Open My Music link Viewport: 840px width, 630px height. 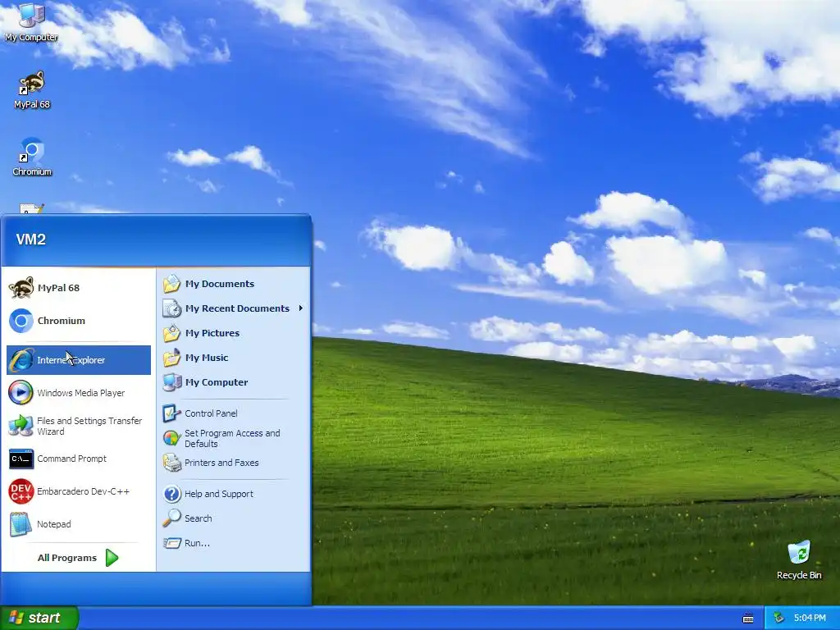point(207,358)
